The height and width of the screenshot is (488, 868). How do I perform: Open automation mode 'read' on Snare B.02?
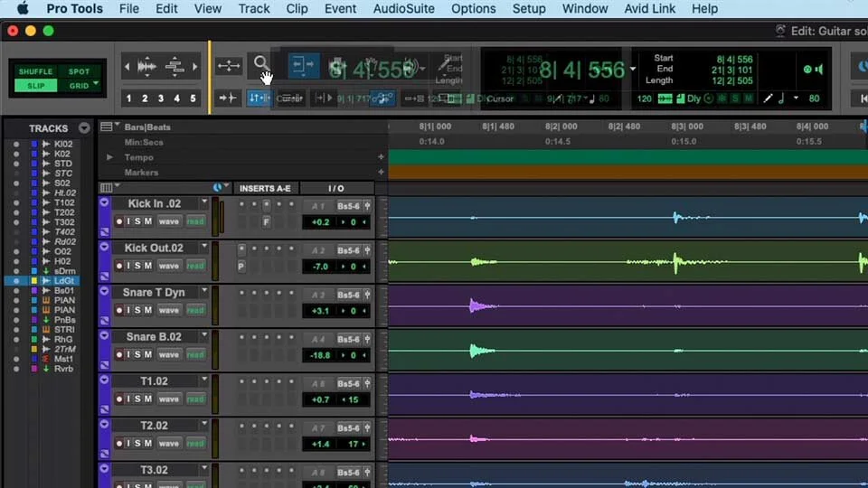click(195, 354)
